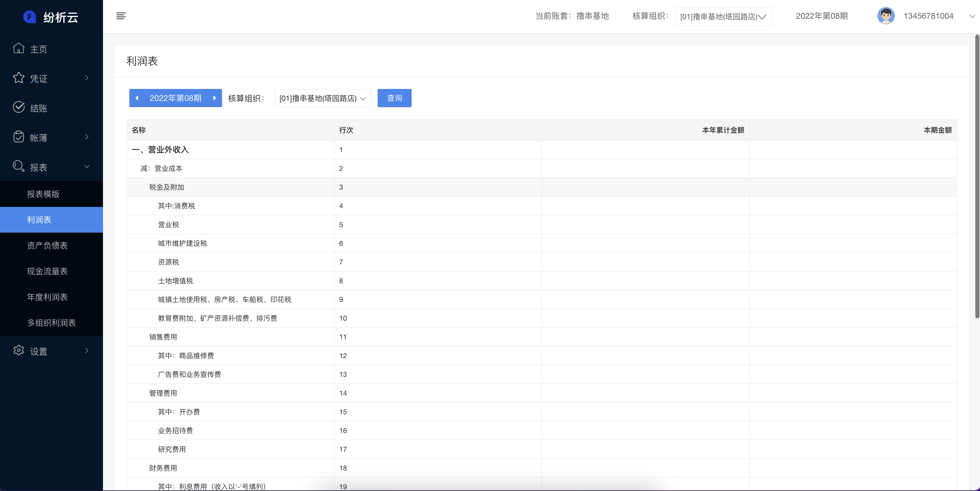
Task: Select row 财务费用
Action: 542,468
